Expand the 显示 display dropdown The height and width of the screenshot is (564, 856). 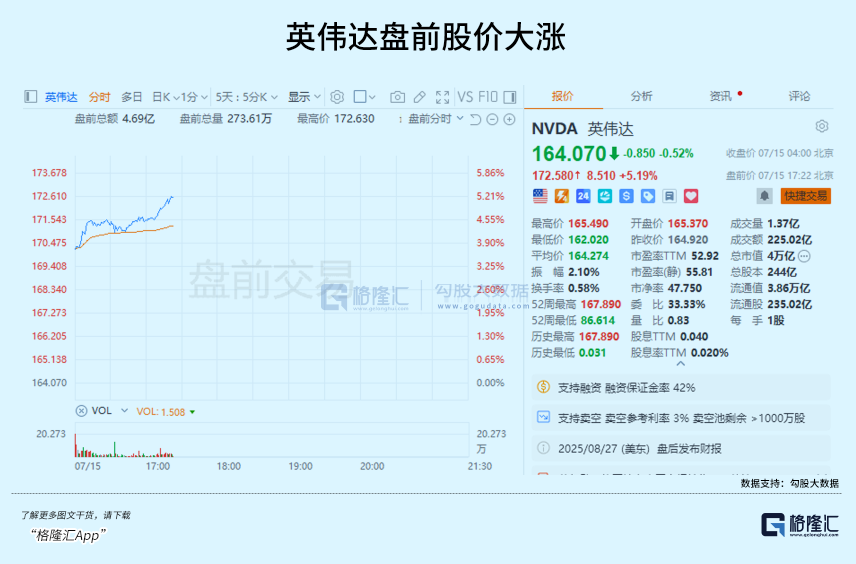(304, 97)
